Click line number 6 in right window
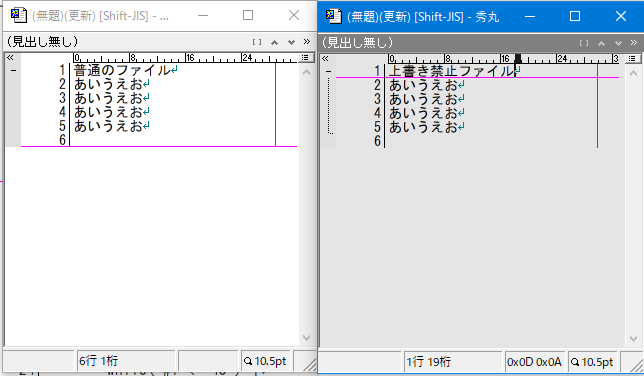This screenshot has height=376, width=644. 377,141
